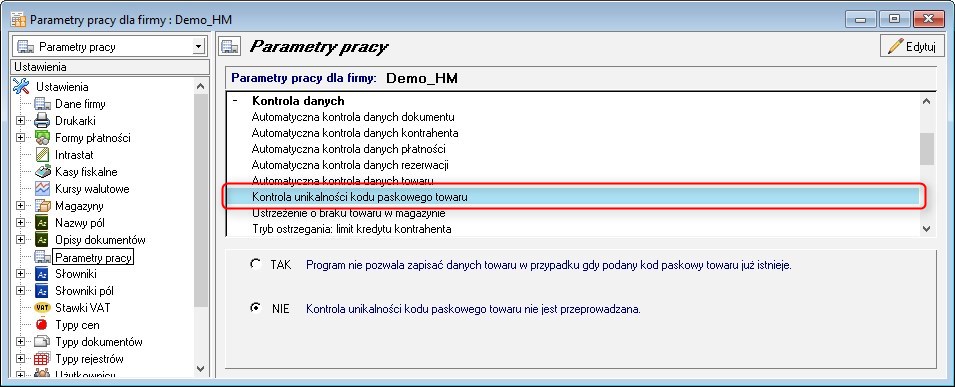Click the Edytuj button
This screenshot has height=387, width=955.
[912, 46]
